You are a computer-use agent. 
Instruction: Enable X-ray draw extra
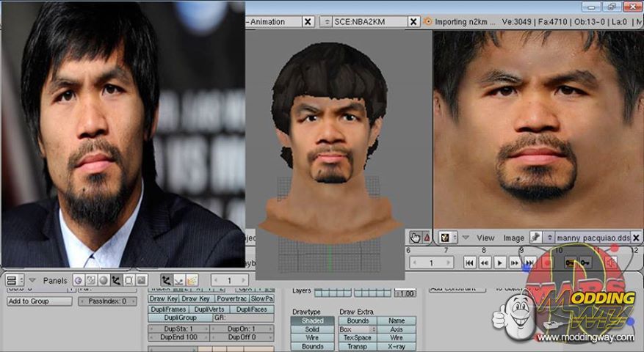pyautogui.click(x=397, y=347)
